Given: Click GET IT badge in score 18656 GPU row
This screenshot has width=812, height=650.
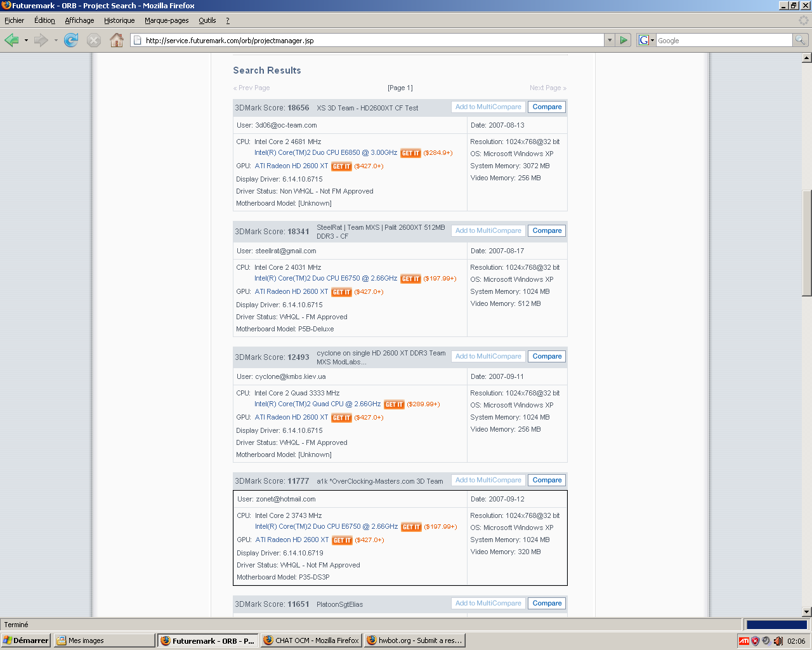Looking at the screenshot, I should tap(341, 166).
